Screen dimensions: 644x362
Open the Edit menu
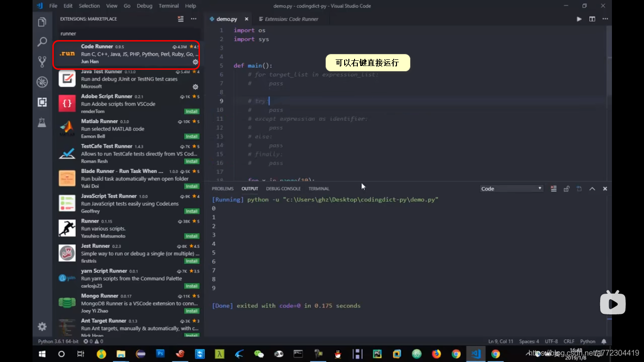click(x=68, y=6)
